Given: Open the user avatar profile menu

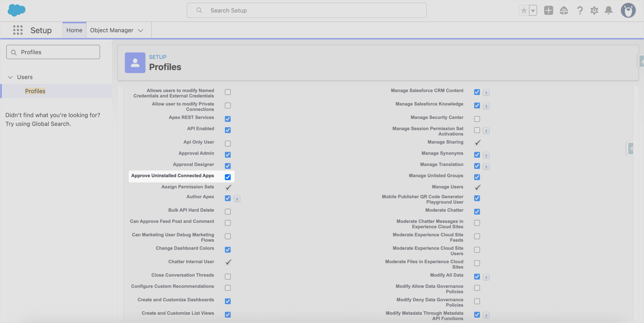Looking at the screenshot, I should pyautogui.click(x=628, y=11).
